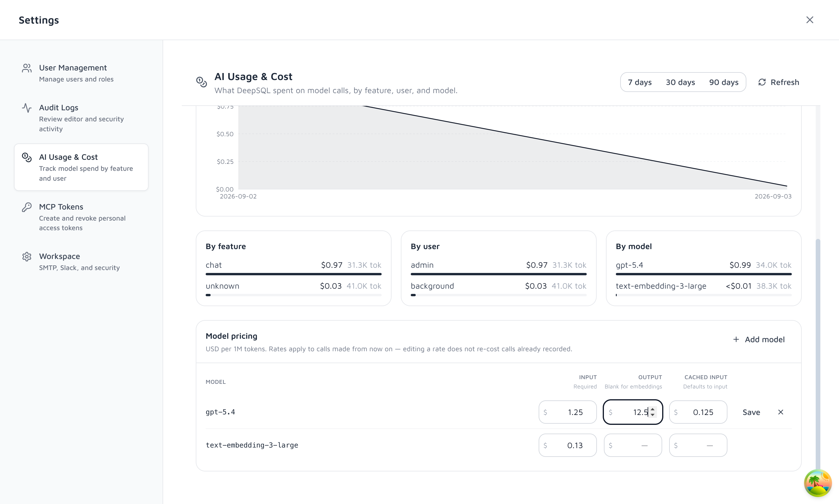Select the 90 days range
839x504 pixels.
click(x=724, y=82)
